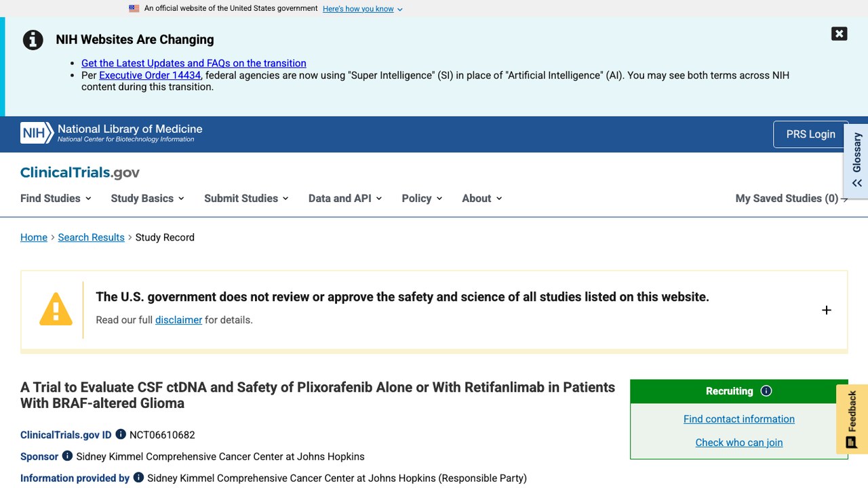Screen dimensions: 868x488
Task: Click the NIH National Library of Medicine logo
Action: 111,133
